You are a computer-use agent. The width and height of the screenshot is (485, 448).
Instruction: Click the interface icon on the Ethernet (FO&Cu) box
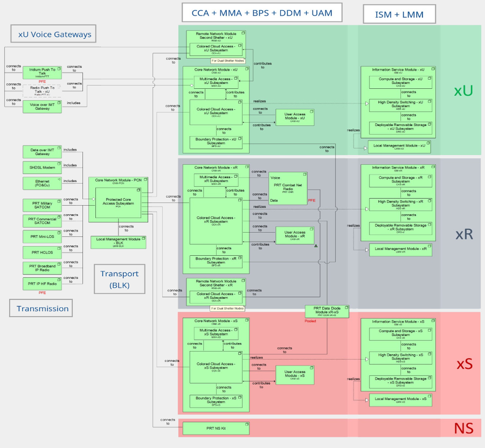[58, 179]
